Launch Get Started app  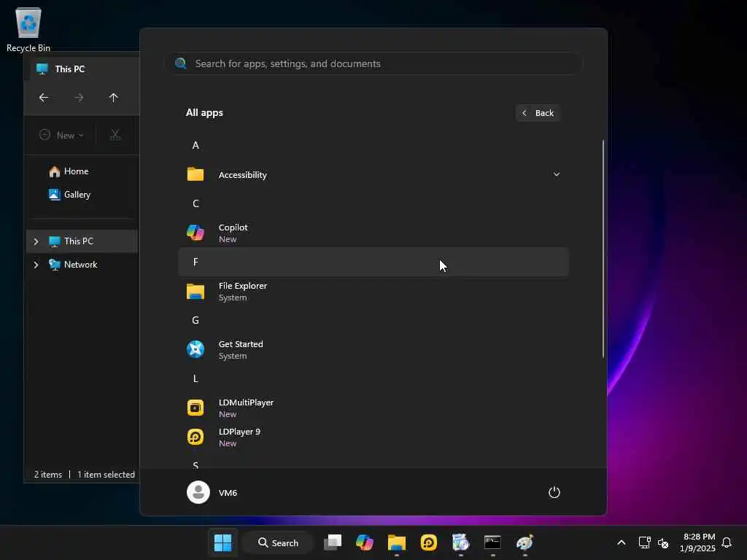[373, 349]
